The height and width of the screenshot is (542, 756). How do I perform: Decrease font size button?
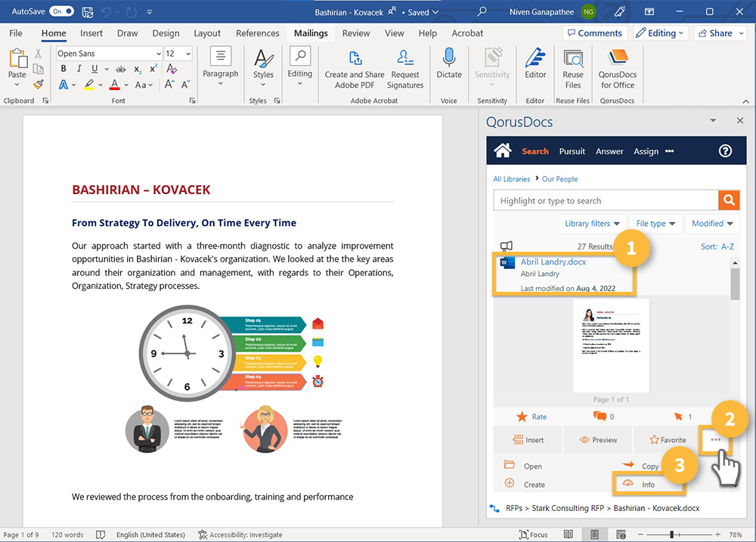point(185,85)
